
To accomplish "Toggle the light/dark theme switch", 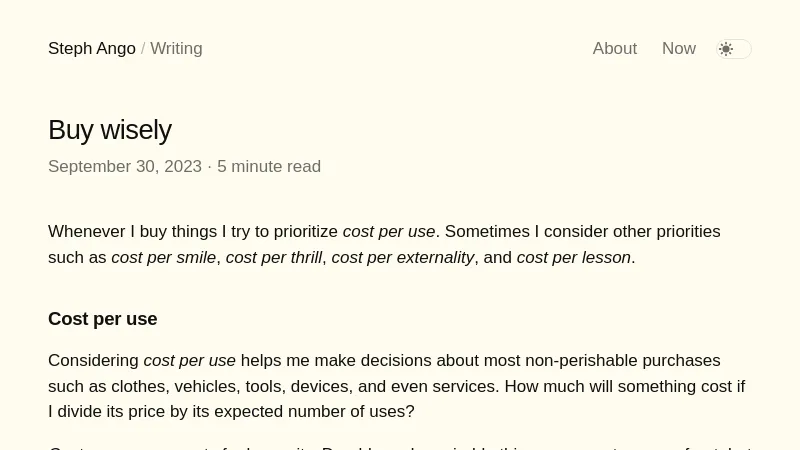I will (x=734, y=49).
